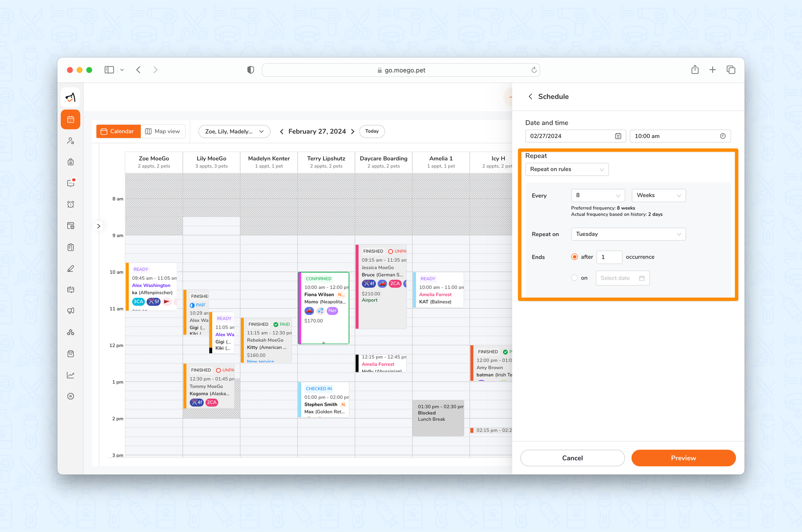Viewport: 802px width, 532px height.
Task: Open the 'Repeat on rules' dropdown
Action: [x=567, y=169]
